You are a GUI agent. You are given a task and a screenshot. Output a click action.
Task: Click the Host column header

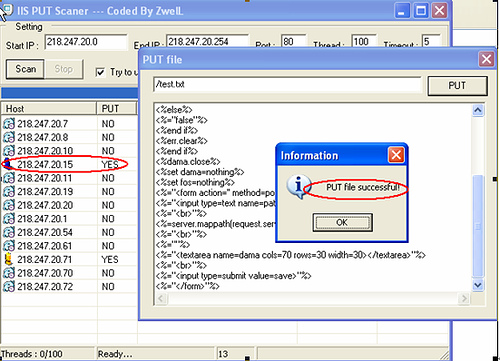pos(49,109)
